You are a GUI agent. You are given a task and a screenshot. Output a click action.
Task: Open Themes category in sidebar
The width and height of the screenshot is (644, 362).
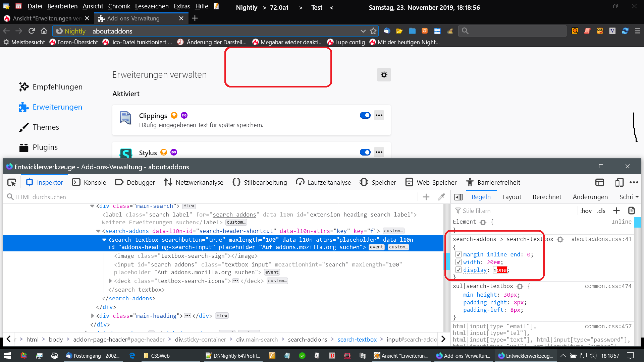pos(46,127)
